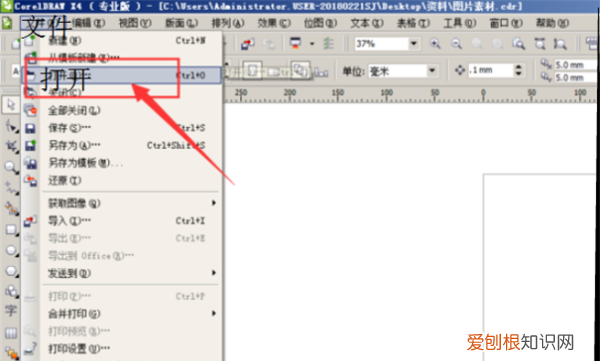Open the zoom level 37% dropdown arrow
This screenshot has height=361, width=600.
coord(413,44)
